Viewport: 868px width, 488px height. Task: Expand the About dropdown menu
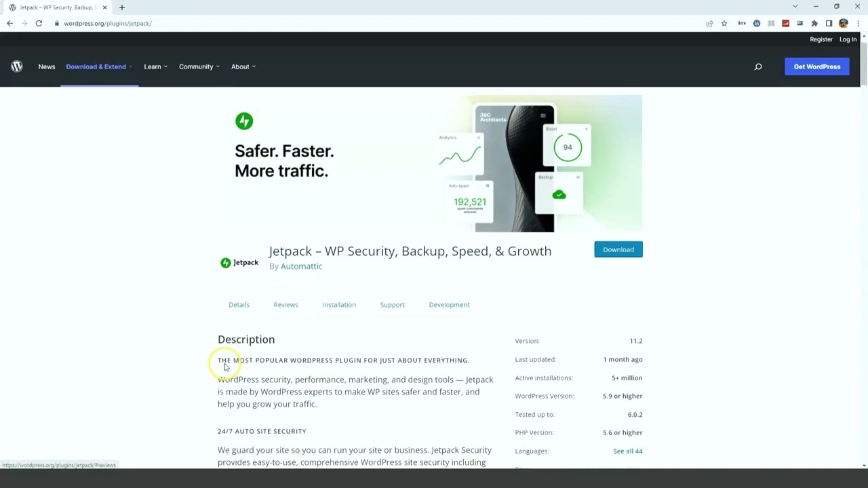point(243,66)
